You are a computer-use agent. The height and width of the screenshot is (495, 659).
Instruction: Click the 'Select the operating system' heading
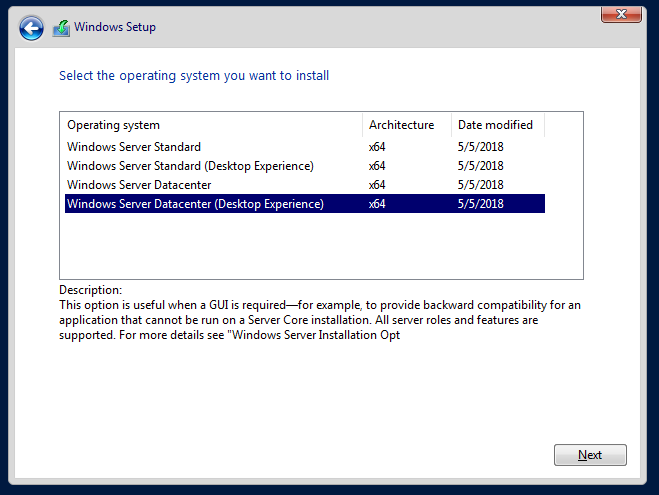point(194,76)
